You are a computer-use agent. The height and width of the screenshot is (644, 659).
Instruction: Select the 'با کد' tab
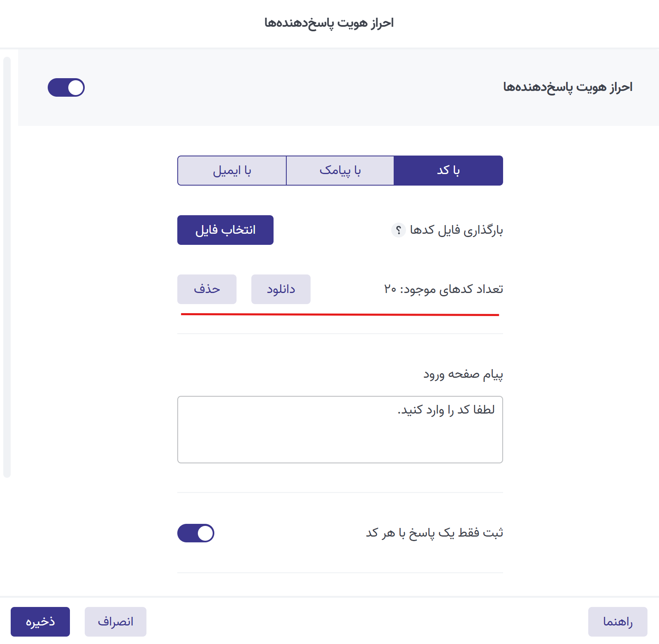tap(448, 170)
